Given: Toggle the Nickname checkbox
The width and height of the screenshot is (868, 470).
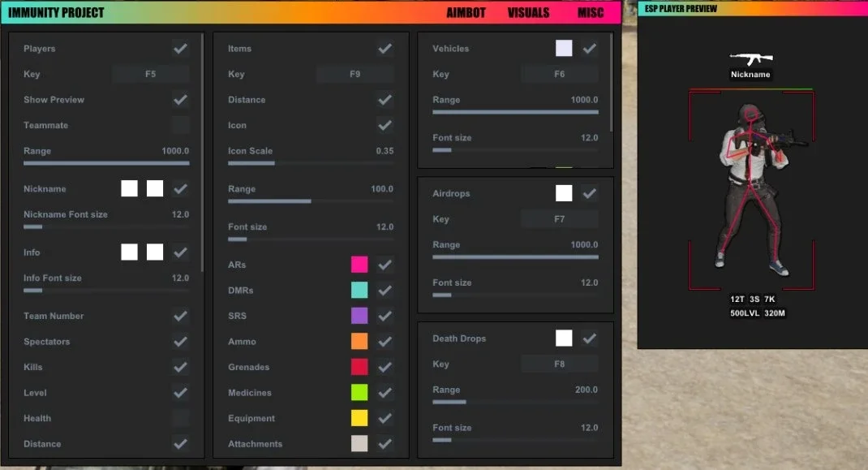Looking at the screenshot, I should (180, 188).
